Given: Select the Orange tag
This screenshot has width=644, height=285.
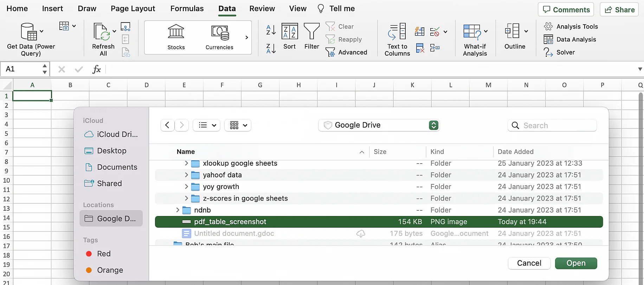Looking at the screenshot, I should coord(104,270).
